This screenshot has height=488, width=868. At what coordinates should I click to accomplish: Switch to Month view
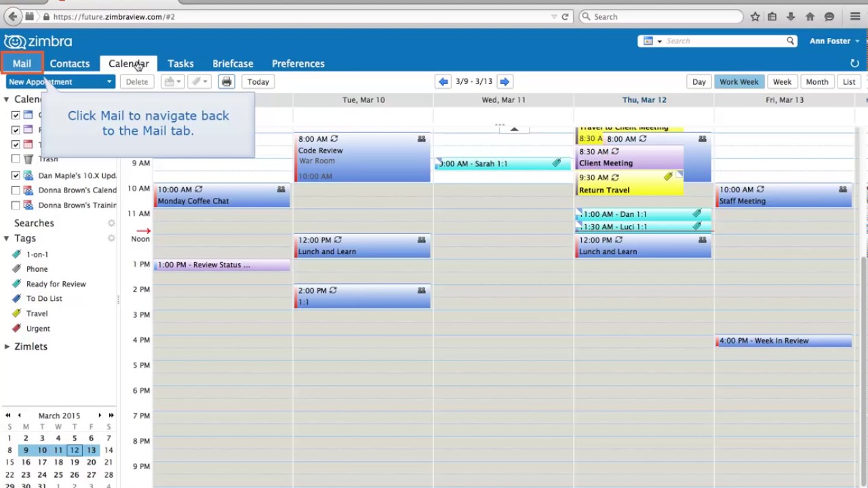coord(817,82)
